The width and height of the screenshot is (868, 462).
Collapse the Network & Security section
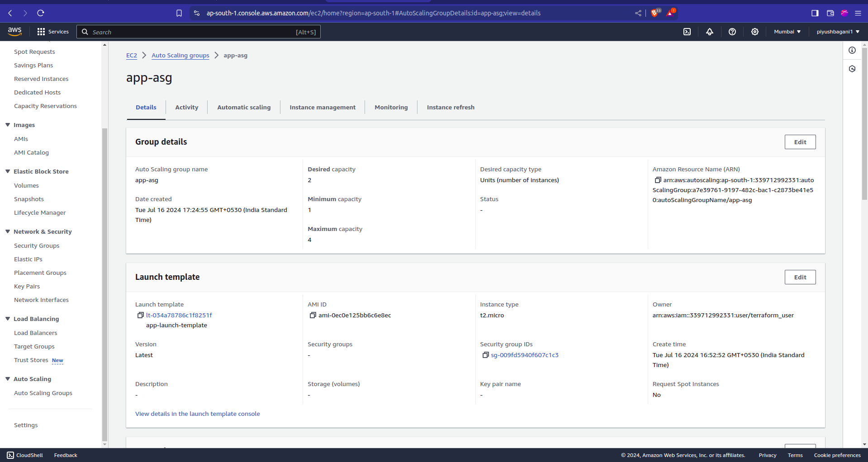click(x=8, y=231)
